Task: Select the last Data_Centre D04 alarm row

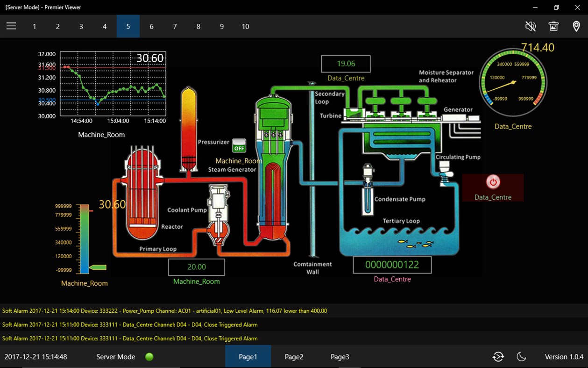Action: pyautogui.click(x=294, y=338)
